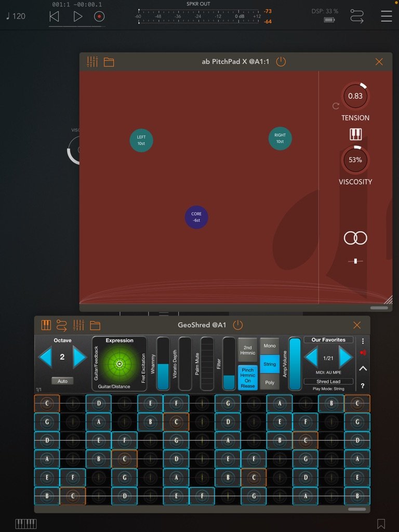Click the Palm Mute slider
The width and height of the screenshot is (399, 532).
[207, 364]
